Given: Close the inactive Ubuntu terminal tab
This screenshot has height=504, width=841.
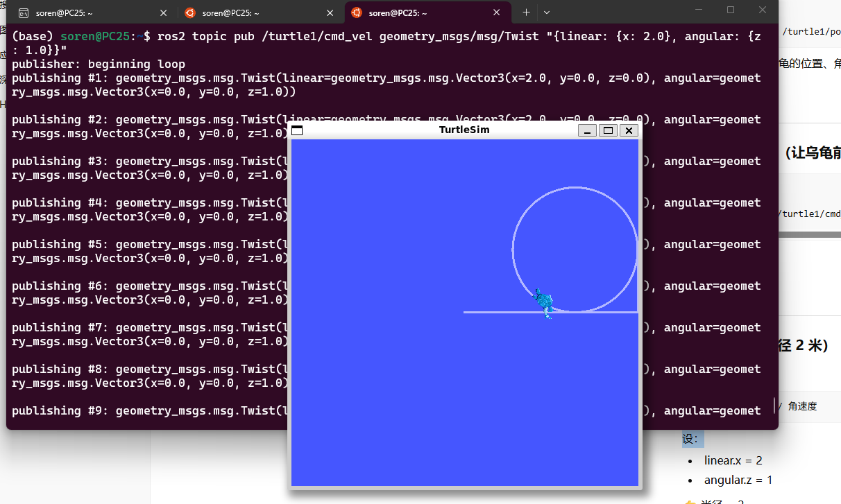Looking at the screenshot, I should [x=330, y=12].
